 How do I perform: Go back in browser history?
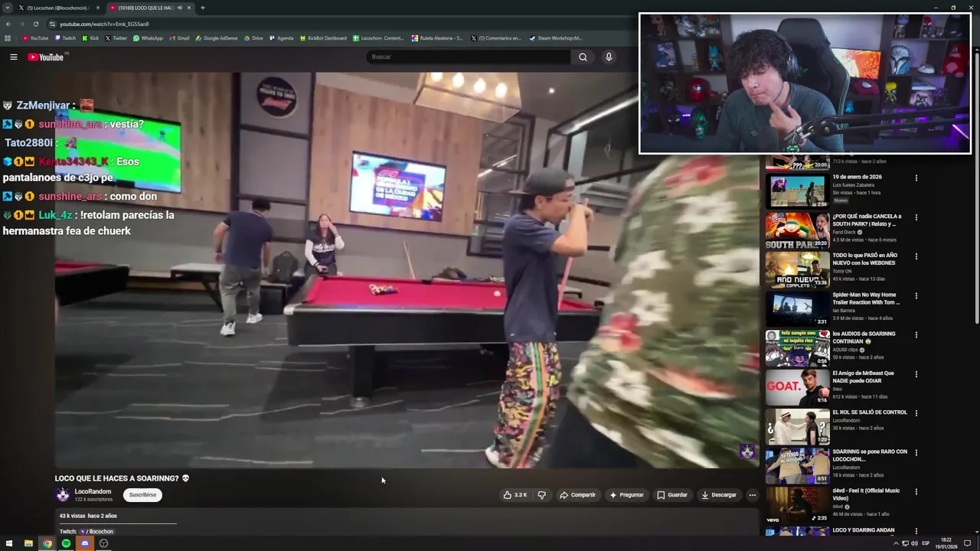[x=8, y=24]
